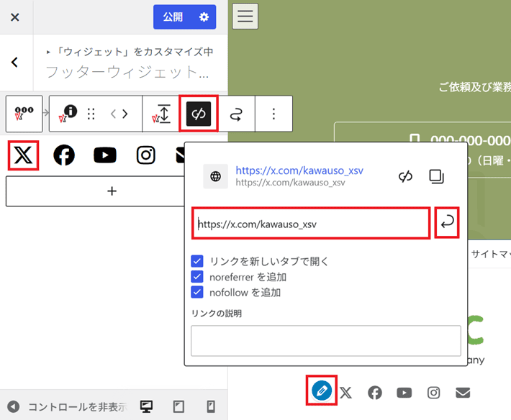Viewport: 511px width, 420px height.
Task: Click the 公開 publish button
Action: tap(173, 17)
